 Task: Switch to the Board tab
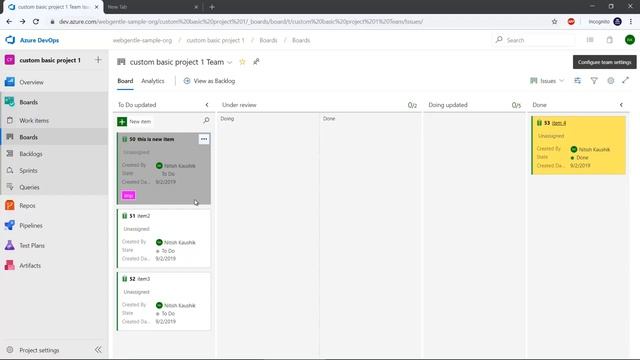(x=125, y=81)
